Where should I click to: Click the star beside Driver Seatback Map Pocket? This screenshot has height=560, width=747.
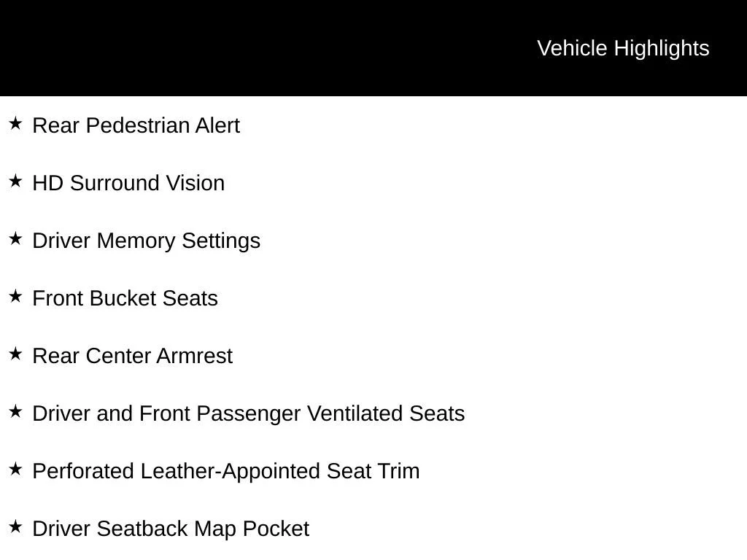(x=15, y=526)
